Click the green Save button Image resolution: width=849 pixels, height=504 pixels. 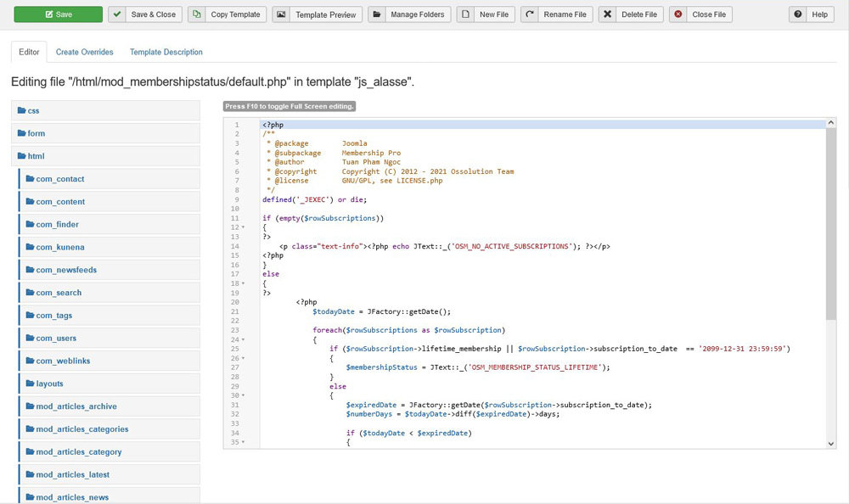pyautogui.click(x=58, y=14)
